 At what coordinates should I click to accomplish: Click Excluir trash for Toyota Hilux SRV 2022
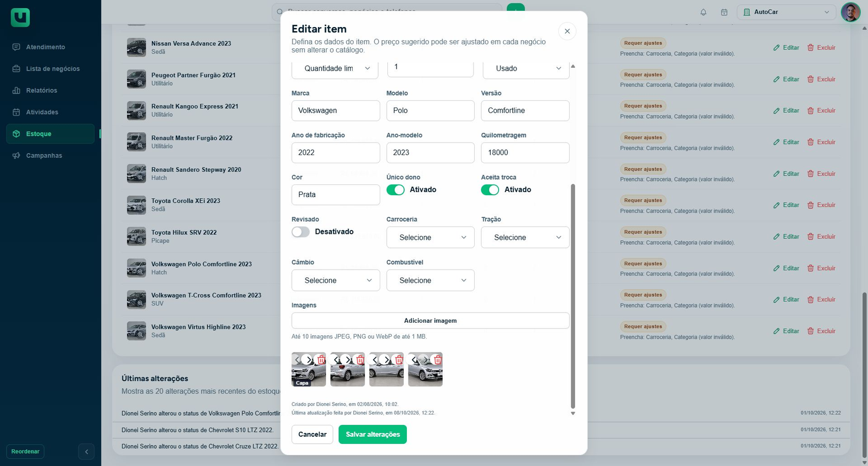pos(821,237)
